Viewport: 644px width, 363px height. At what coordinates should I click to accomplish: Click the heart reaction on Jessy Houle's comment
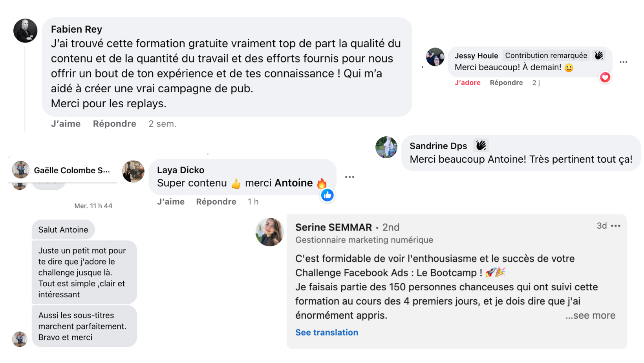[x=605, y=77]
